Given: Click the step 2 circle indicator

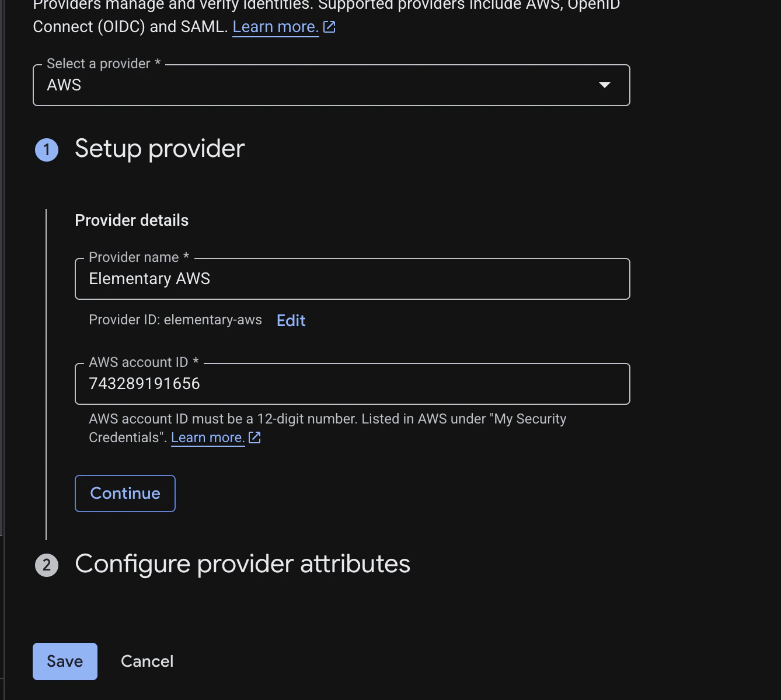Looking at the screenshot, I should point(47,565).
